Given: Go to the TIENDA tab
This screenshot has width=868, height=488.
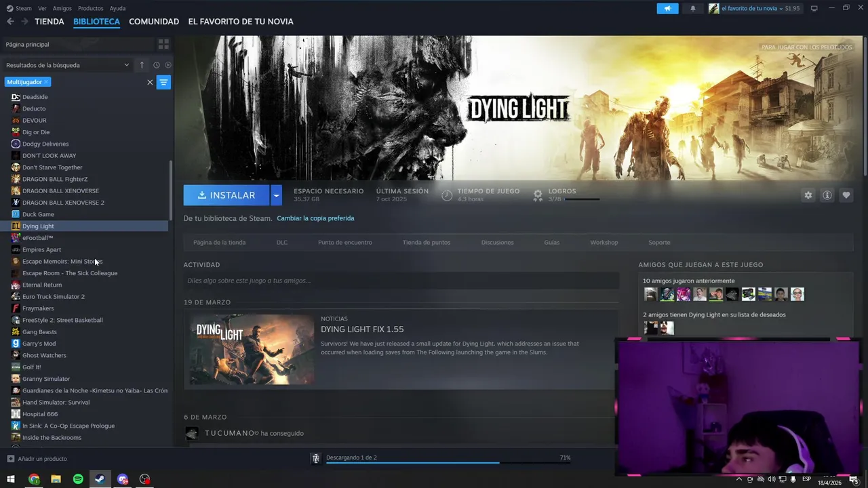Looking at the screenshot, I should [50, 22].
